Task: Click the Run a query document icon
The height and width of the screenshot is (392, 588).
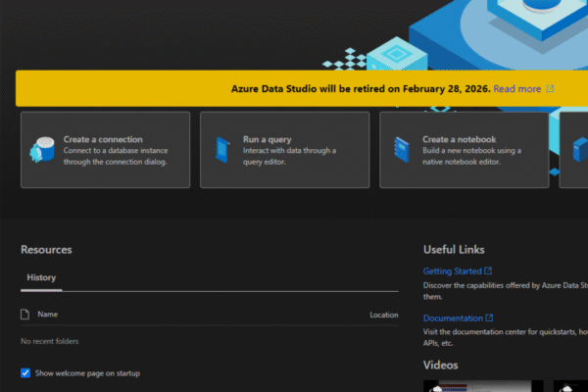Action: (x=222, y=150)
